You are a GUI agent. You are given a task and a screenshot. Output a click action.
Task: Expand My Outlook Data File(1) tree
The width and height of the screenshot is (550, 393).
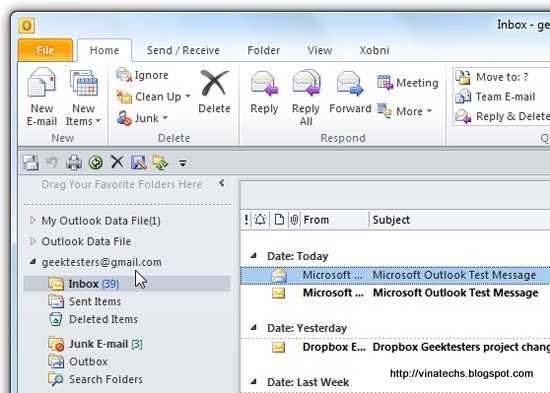coord(33,220)
